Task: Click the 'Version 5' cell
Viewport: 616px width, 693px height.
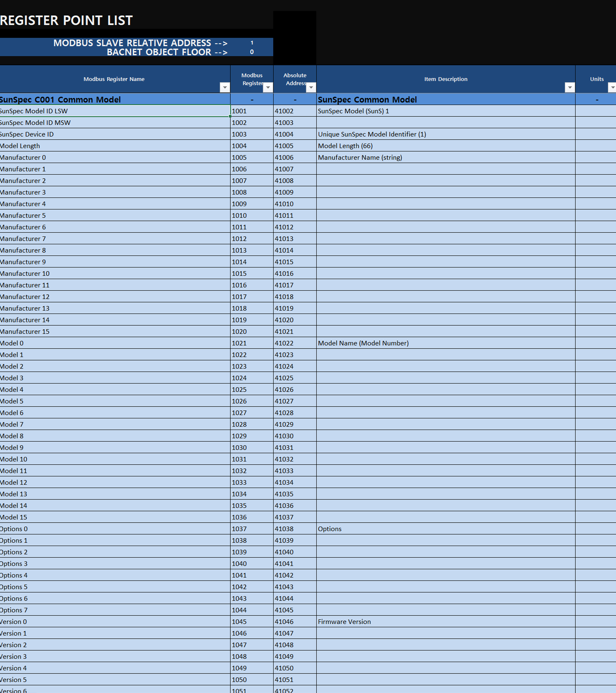Action: pyautogui.click(x=115, y=680)
